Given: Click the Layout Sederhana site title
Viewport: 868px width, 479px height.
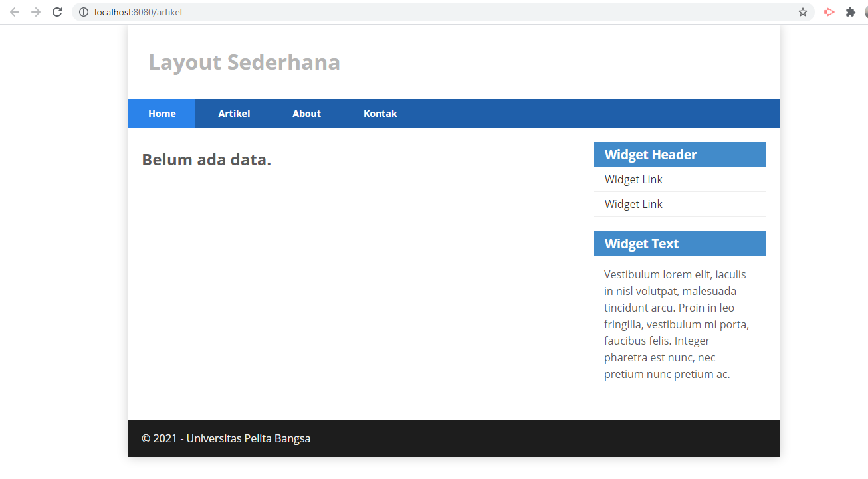Looking at the screenshot, I should point(245,62).
